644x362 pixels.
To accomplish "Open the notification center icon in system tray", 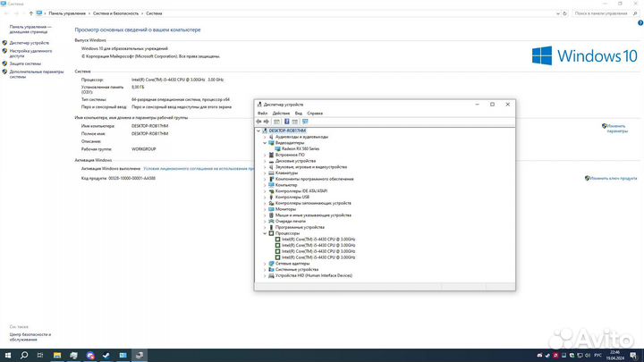I will [x=633, y=355].
